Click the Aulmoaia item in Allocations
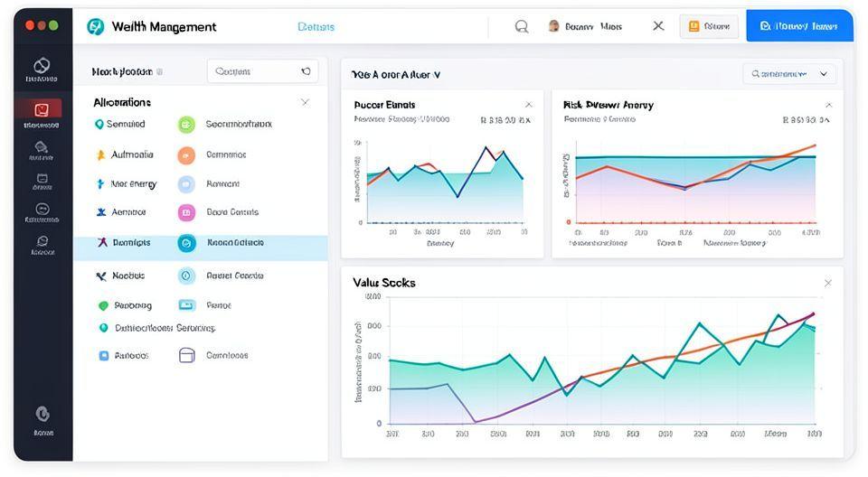This screenshot has height=477, width=868. pyautogui.click(x=132, y=154)
